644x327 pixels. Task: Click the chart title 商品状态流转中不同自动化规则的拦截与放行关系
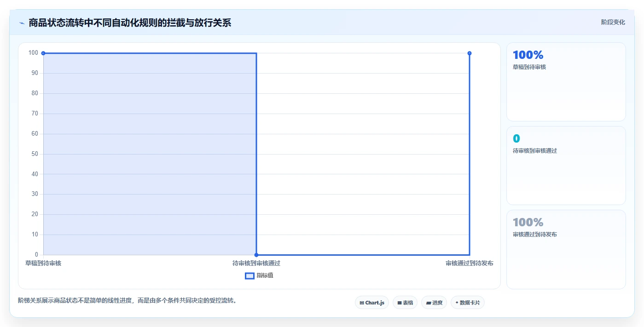(130, 23)
